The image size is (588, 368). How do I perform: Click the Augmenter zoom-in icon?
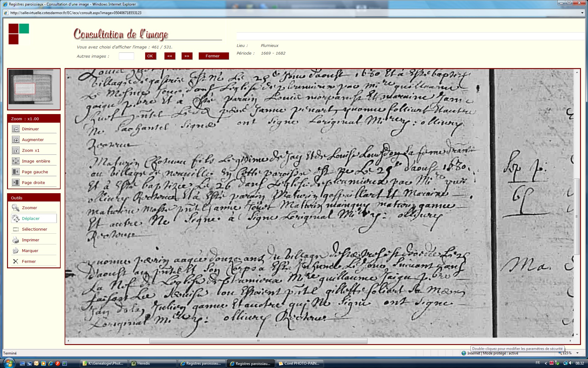point(16,140)
